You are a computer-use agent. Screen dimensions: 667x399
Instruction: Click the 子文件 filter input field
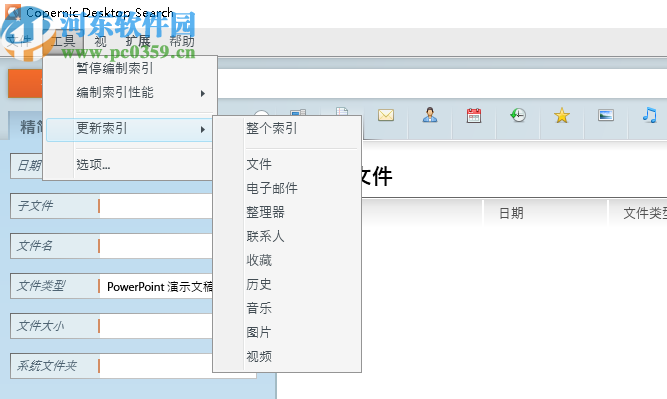(x=156, y=206)
